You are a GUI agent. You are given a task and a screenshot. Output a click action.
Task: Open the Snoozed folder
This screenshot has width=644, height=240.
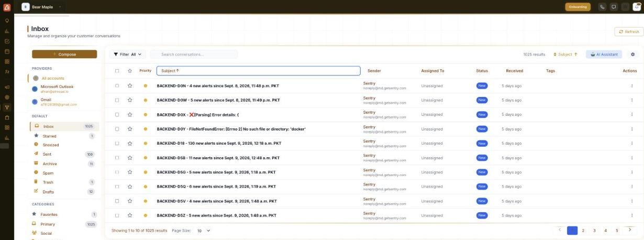pyautogui.click(x=64, y=145)
